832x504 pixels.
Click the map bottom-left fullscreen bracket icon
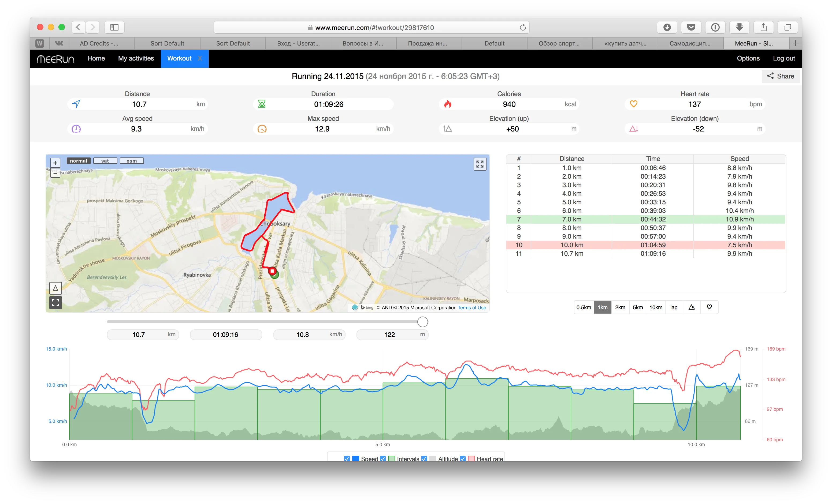pyautogui.click(x=55, y=302)
